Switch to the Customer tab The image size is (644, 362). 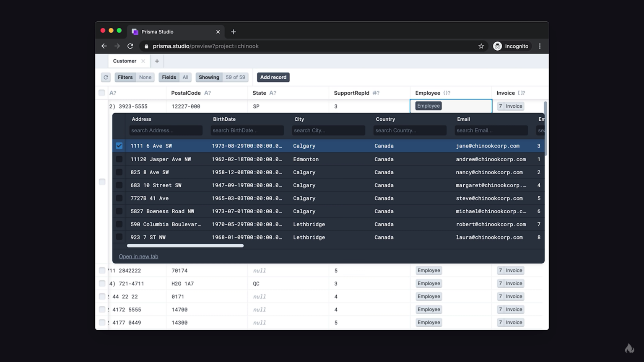[x=125, y=61]
